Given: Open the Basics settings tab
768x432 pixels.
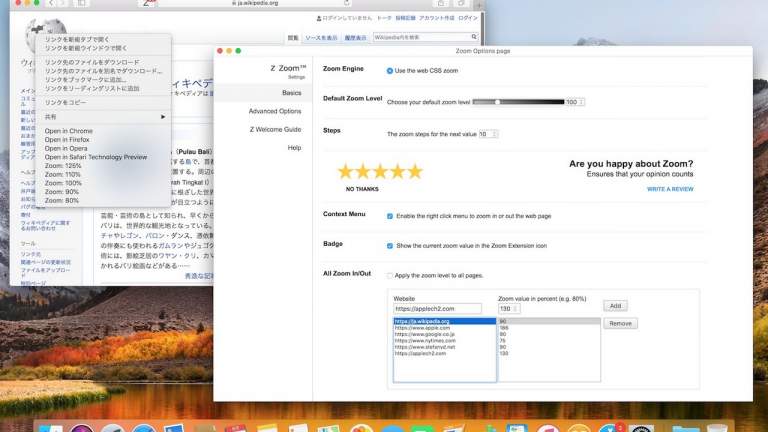Looking at the screenshot, I should (263, 93).
